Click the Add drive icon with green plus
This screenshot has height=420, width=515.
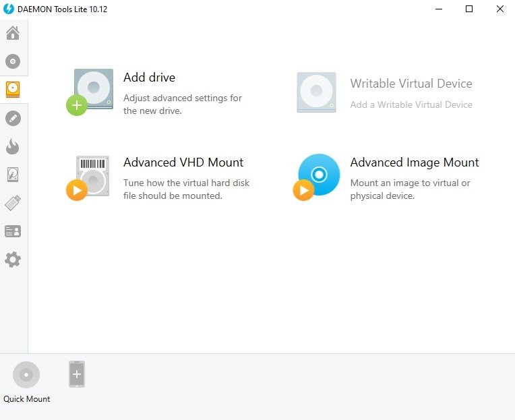pos(90,92)
